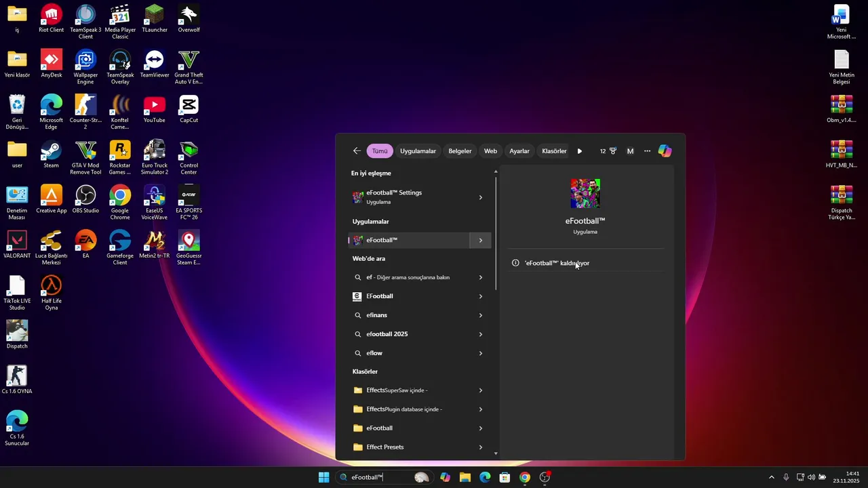Viewport: 868px width, 488px height.
Task: Select AnyDesk desktop icon
Action: (x=52, y=64)
